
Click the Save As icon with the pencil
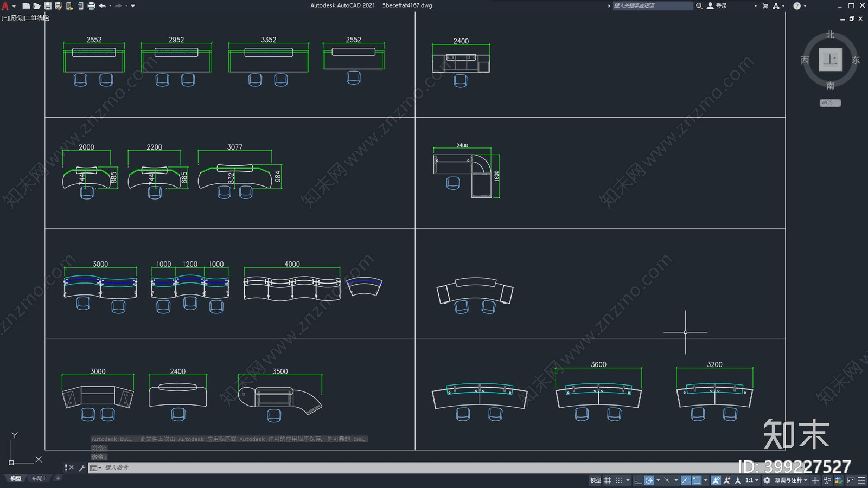(59, 6)
